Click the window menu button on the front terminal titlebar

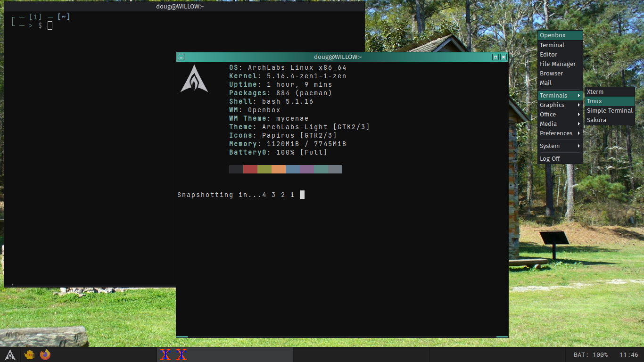coord(181,57)
